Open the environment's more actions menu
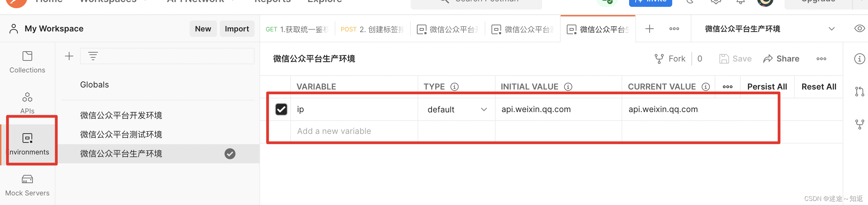The image size is (868, 205). pyautogui.click(x=821, y=59)
